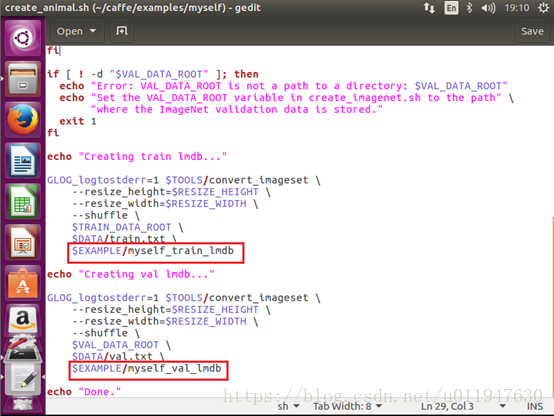Click the 'if [ ! -d "$VAL_DATA_ROOT" ]' line

pyautogui.click(x=153, y=74)
